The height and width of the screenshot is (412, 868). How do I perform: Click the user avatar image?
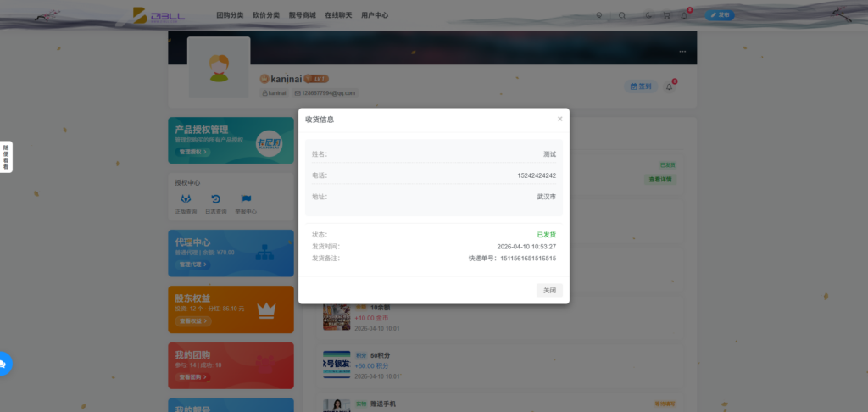click(x=220, y=68)
